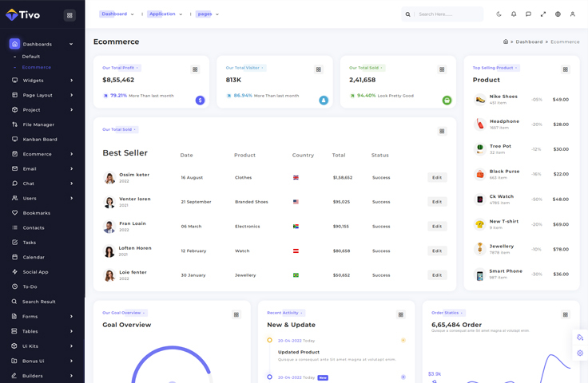Click Edit button for Ossim keter
The width and height of the screenshot is (588, 383).
(x=437, y=178)
